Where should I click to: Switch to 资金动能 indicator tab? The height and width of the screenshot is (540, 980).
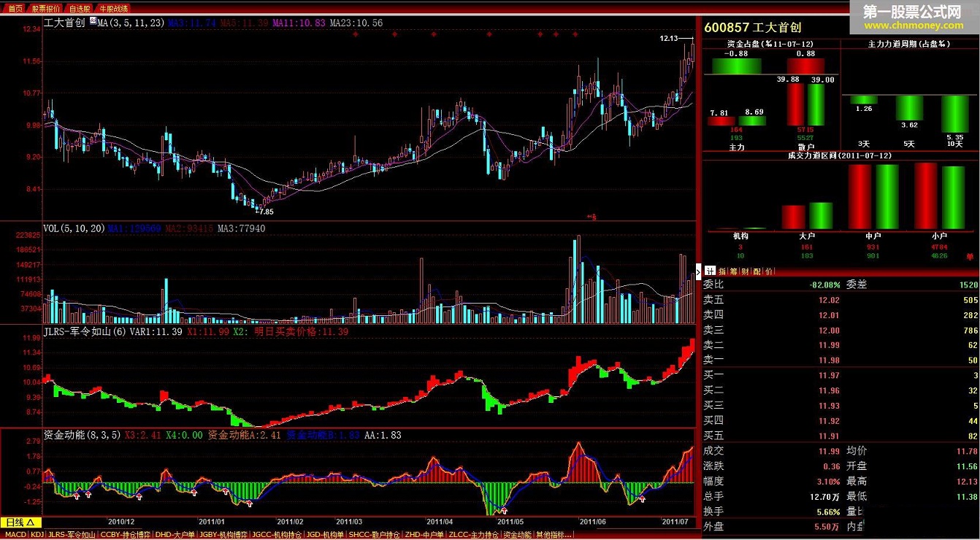[518, 535]
